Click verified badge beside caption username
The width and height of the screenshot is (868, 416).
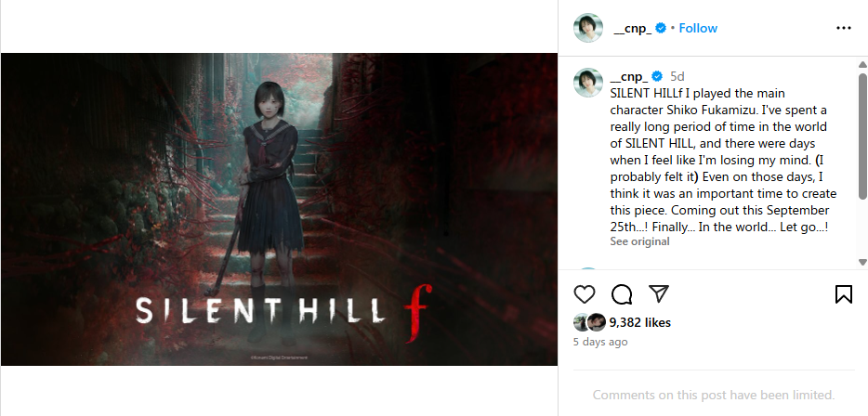(656, 76)
